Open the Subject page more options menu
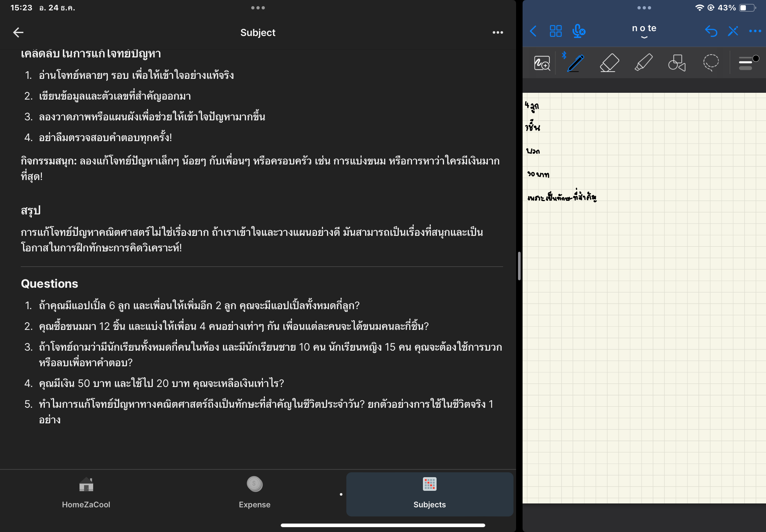The image size is (766, 532). click(x=498, y=32)
